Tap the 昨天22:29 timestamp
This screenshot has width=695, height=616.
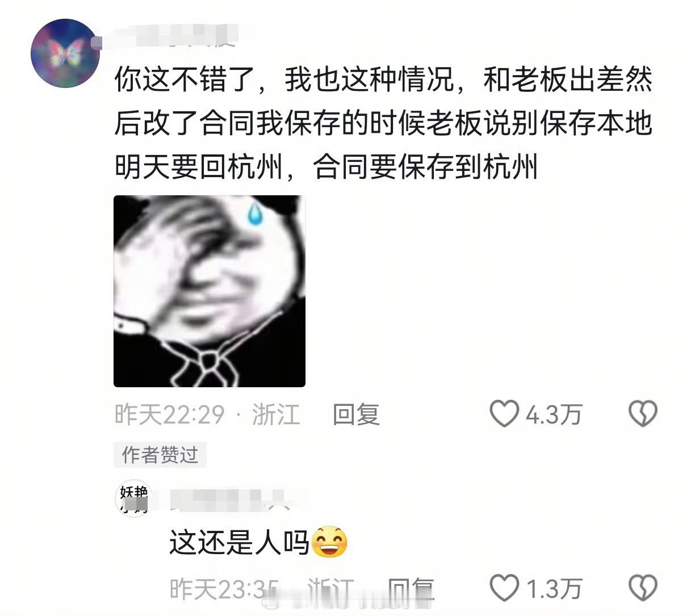point(170,414)
